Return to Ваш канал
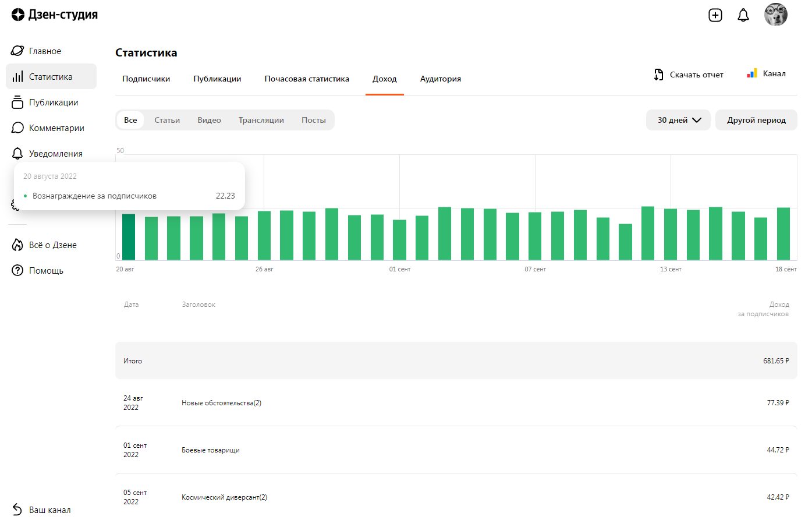This screenshot has width=812, height=520. pos(49,510)
